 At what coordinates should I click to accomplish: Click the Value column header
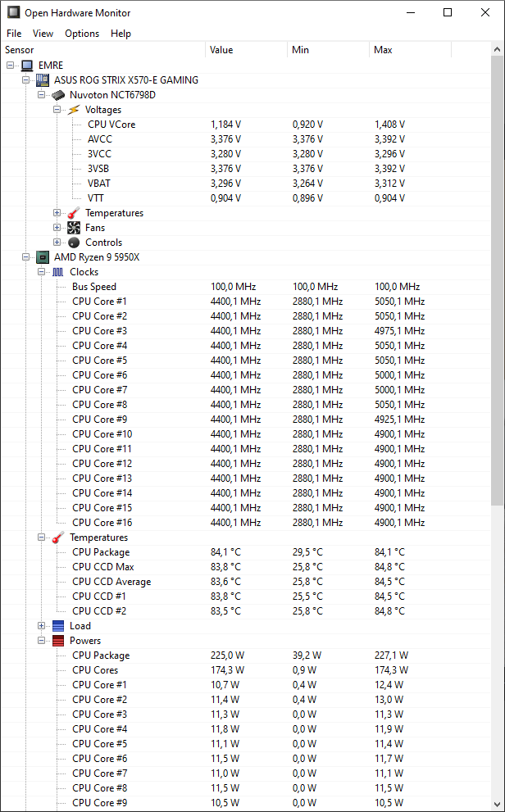247,50
